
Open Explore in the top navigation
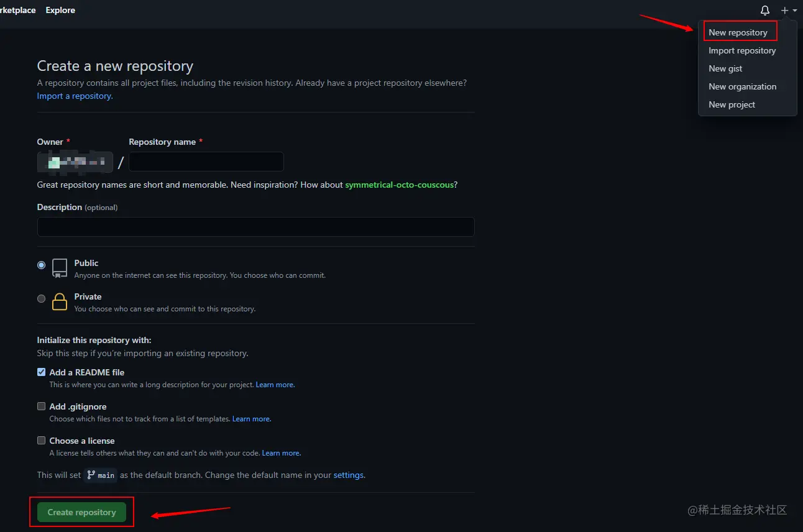[x=60, y=11]
